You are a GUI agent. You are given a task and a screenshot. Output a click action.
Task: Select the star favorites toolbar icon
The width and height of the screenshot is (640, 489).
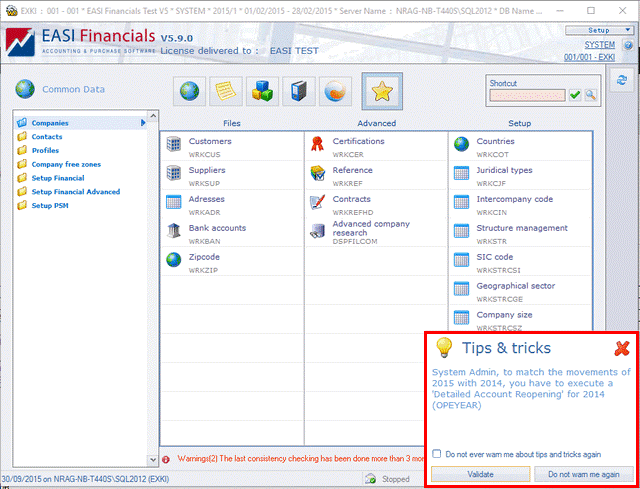[381, 91]
